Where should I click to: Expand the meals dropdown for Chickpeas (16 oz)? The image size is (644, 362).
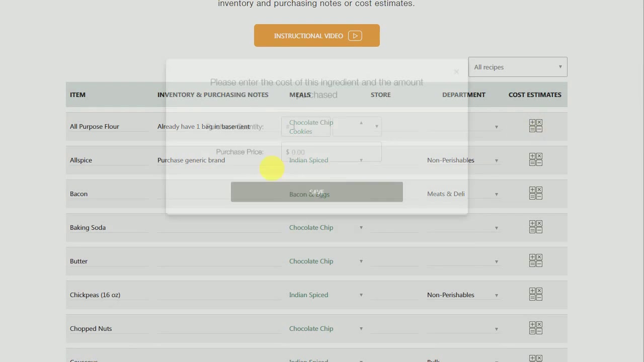click(361, 295)
